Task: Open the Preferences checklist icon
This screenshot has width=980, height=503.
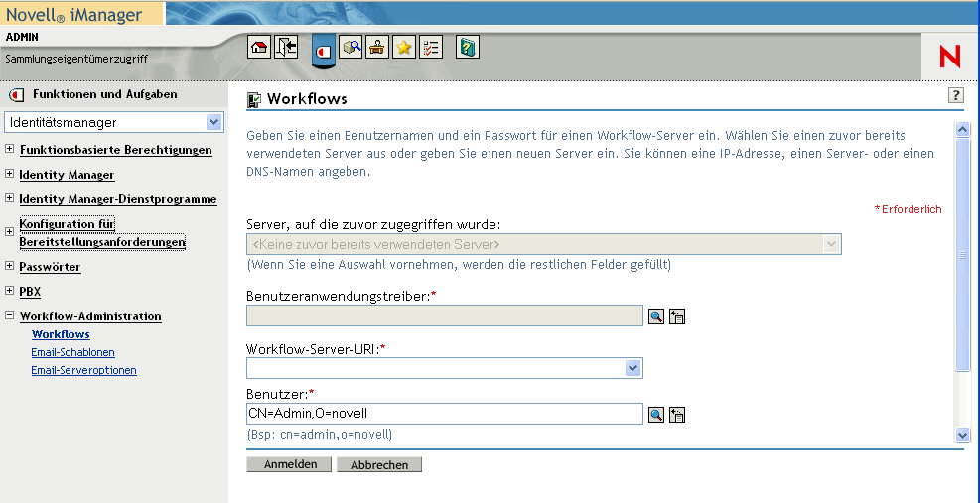Action: point(431,47)
